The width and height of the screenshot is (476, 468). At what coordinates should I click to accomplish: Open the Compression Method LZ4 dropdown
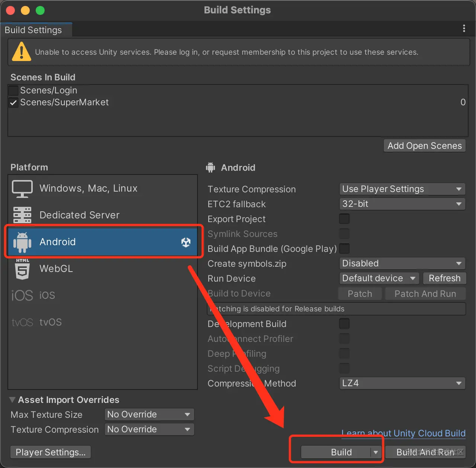[x=402, y=383]
